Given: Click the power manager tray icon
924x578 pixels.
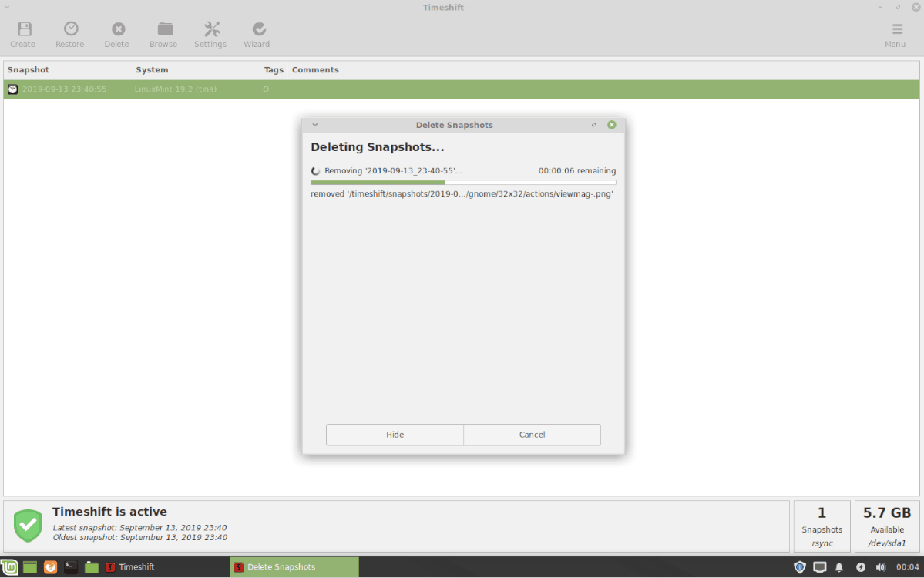Looking at the screenshot, I should (861, 567).
